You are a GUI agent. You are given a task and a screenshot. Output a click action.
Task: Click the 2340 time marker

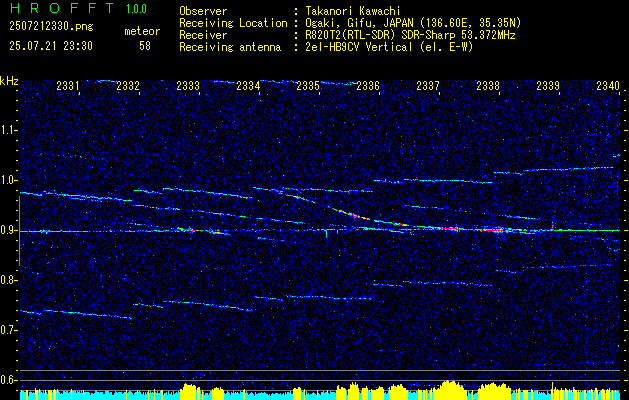(608, 85)
